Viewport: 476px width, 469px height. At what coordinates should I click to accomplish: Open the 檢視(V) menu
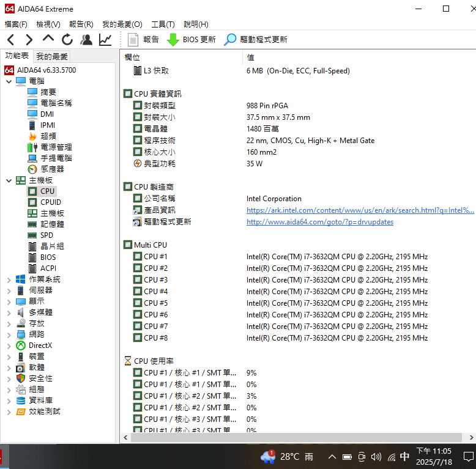[48, 24]
